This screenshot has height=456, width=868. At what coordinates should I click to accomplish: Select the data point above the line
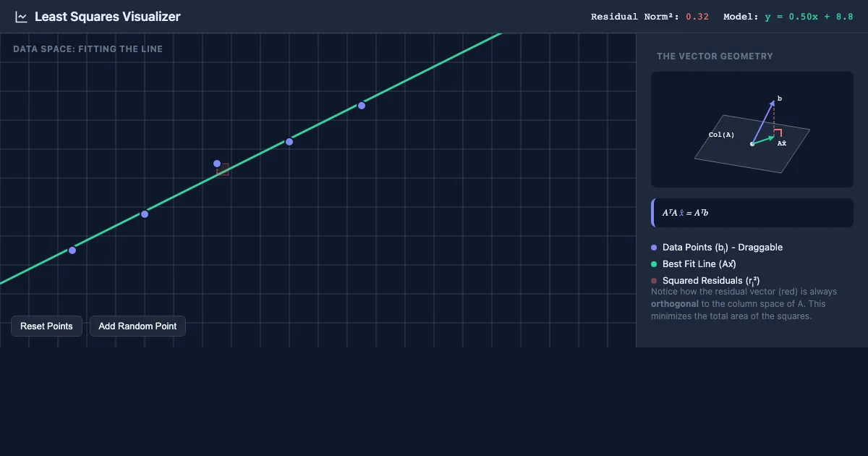point(217,164)
